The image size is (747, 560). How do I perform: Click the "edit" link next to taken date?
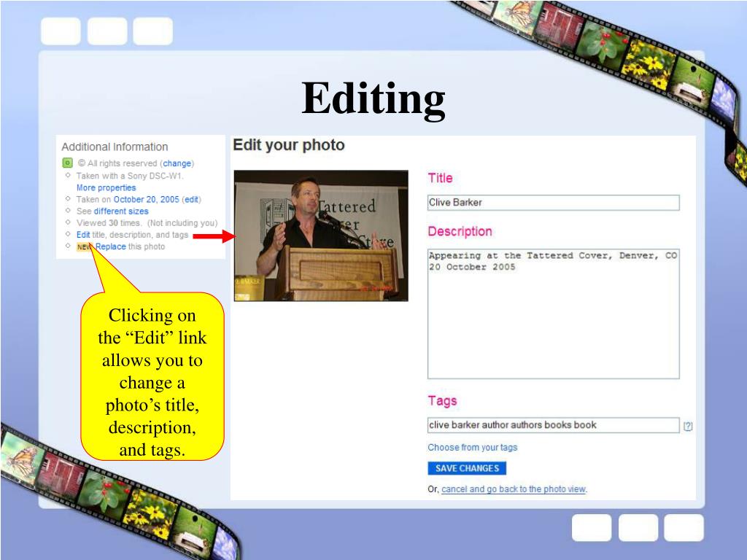click(191, 200)
